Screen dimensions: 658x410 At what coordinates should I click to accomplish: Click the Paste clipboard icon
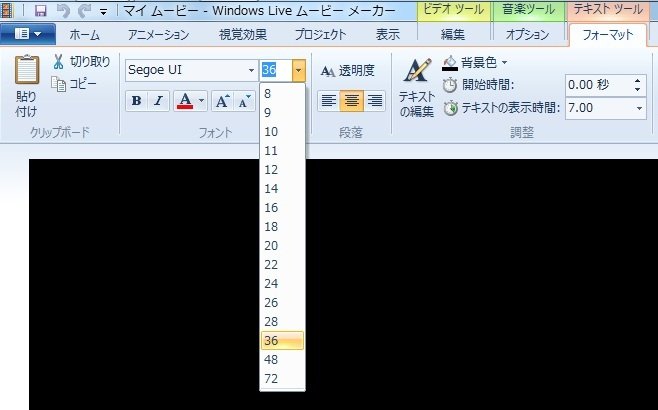(27, 70)
